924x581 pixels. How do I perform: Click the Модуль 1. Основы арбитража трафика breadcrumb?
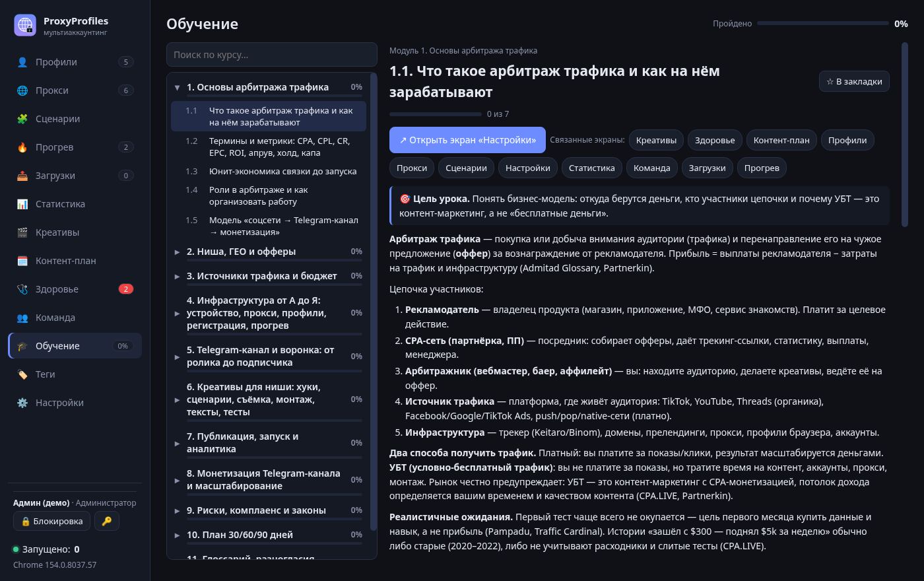click(x=463, y=51)
